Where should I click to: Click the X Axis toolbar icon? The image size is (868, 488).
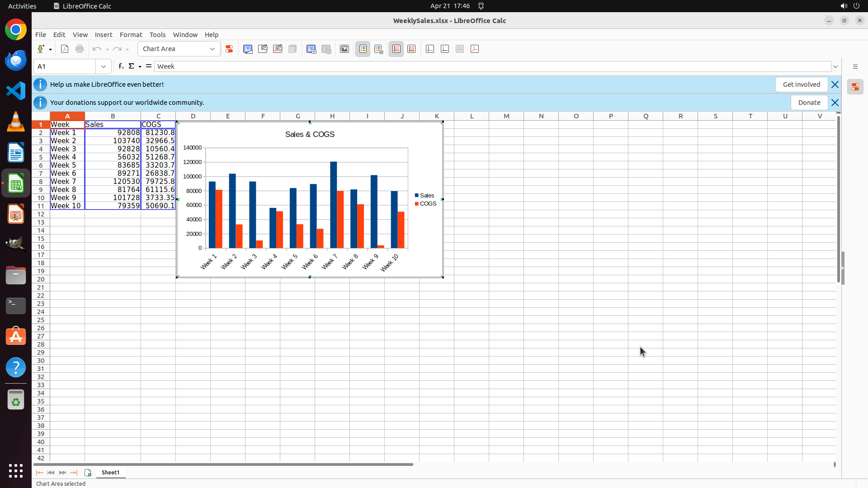(x=430, y=49)
